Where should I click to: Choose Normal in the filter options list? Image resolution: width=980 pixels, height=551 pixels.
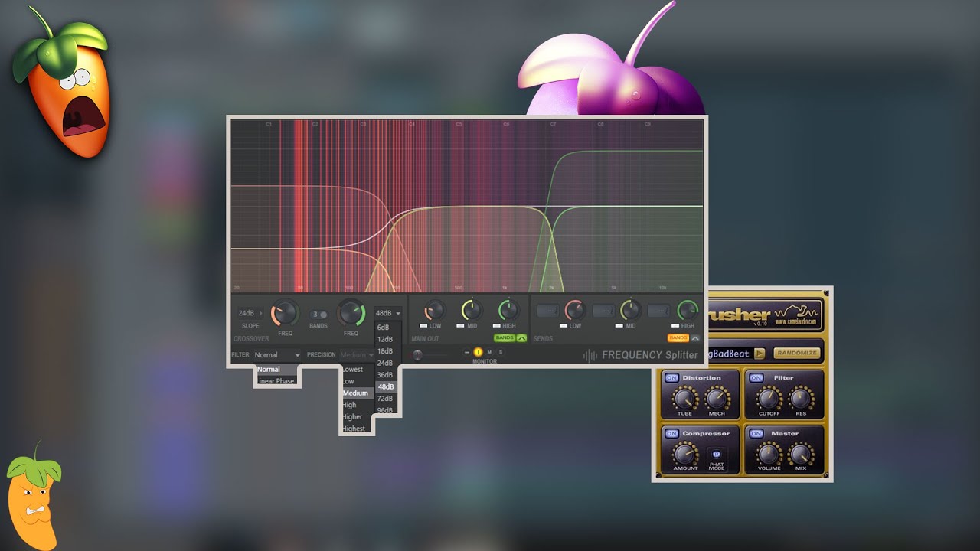click(276, 370)
